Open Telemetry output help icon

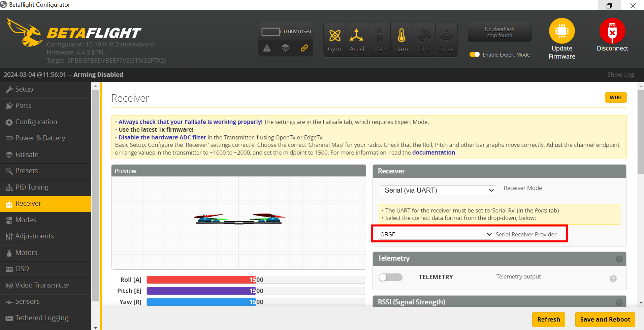point(613,278)
